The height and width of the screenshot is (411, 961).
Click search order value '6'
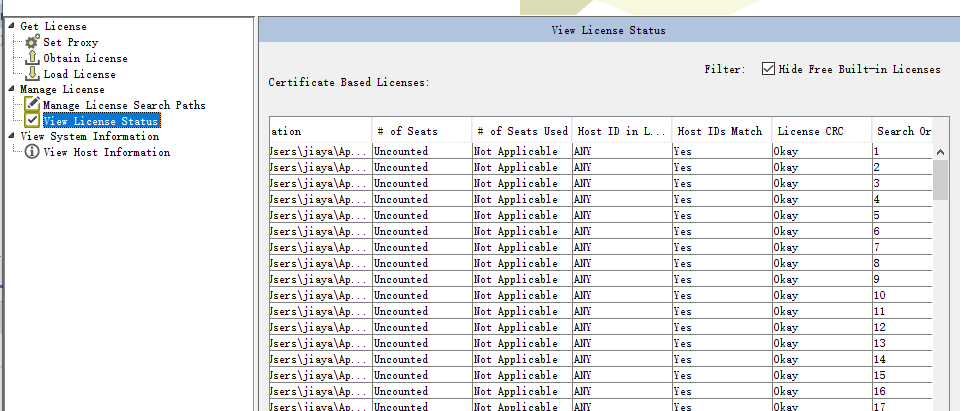point(876,232)
